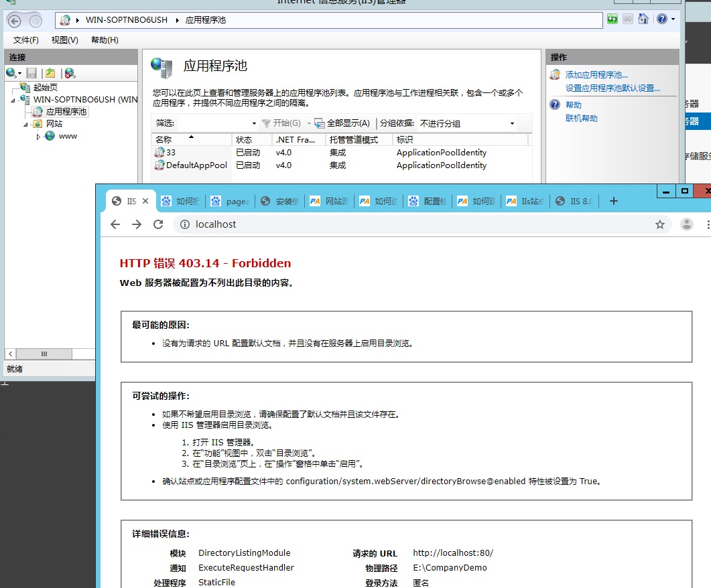This screenshot has height=588, width=711.
Task: Click 添加应用程序池... action link
Action: pyautogui.click(x=596, y=75)
